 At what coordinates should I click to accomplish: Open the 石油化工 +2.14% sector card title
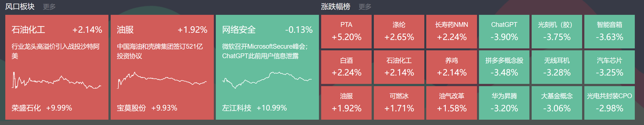tap(28, 30)
